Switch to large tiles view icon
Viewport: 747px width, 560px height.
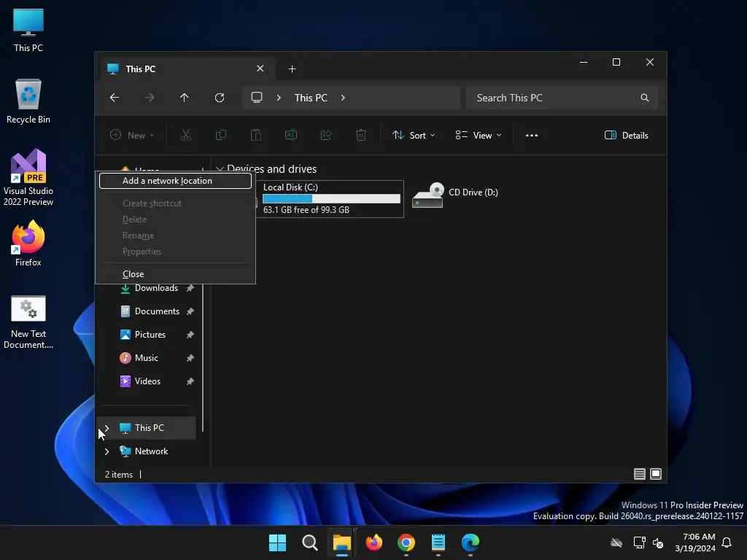point(656,474)
